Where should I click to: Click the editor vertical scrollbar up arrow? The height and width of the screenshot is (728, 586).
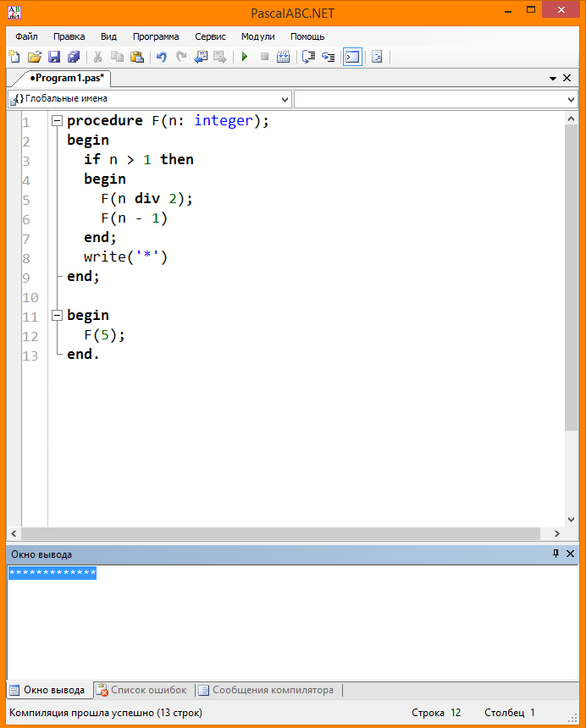[x=571, y=119]
